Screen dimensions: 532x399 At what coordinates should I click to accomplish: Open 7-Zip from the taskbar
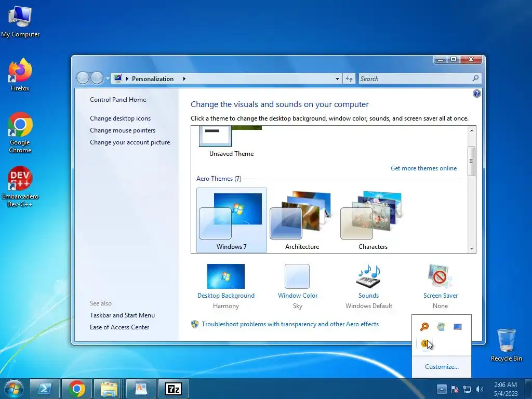pyautogui.click(x=173, y=389)
